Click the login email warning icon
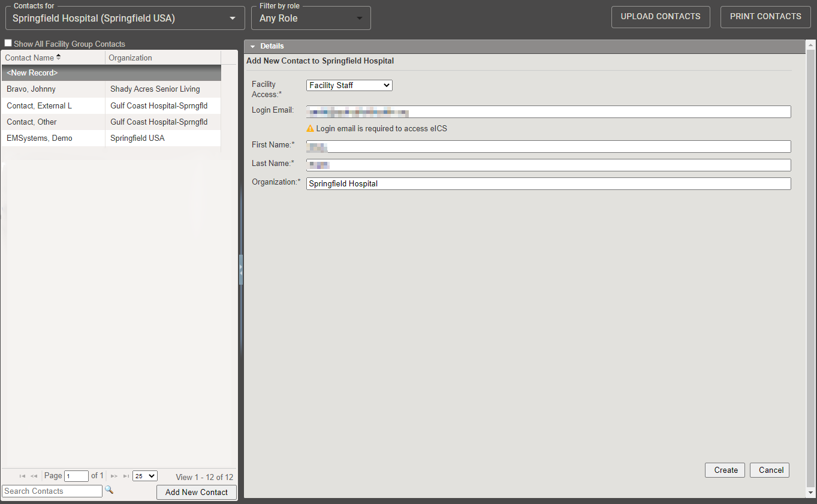 (x=310, y=128)
